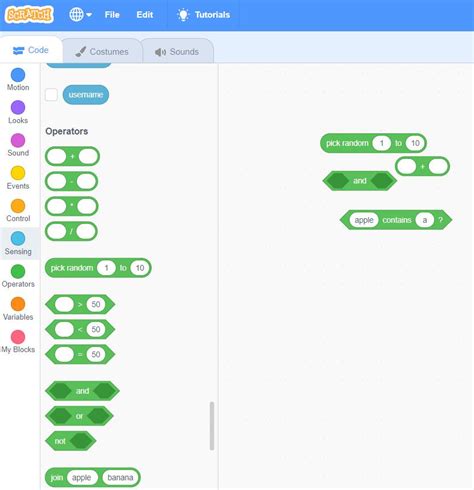The height and width of the screenshot is (490, 474).
Task: Open the File menu
Action: click(112, 15)
